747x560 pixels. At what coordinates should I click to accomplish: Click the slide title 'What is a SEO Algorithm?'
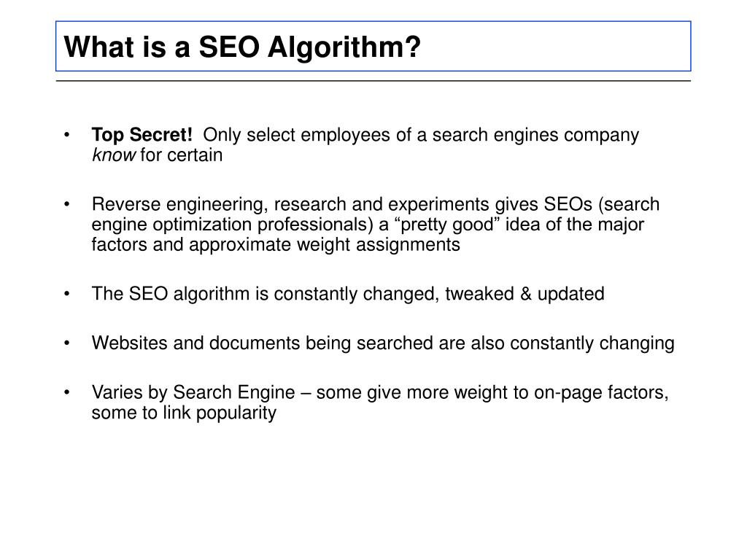(x=242, y=47)
